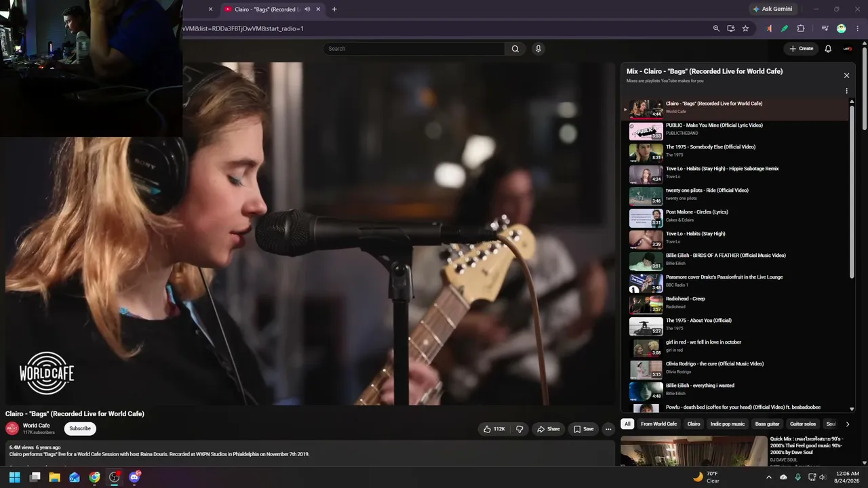Mute the Clairo tab via its speaker icon
Image resolution: width=868 pixels, height=488 pixels.
tap(307, 9)
